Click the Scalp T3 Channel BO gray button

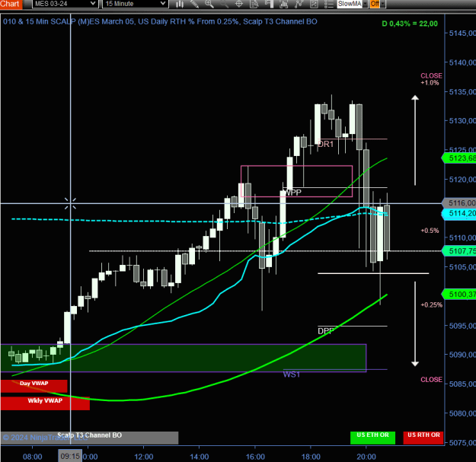[90, 438]
